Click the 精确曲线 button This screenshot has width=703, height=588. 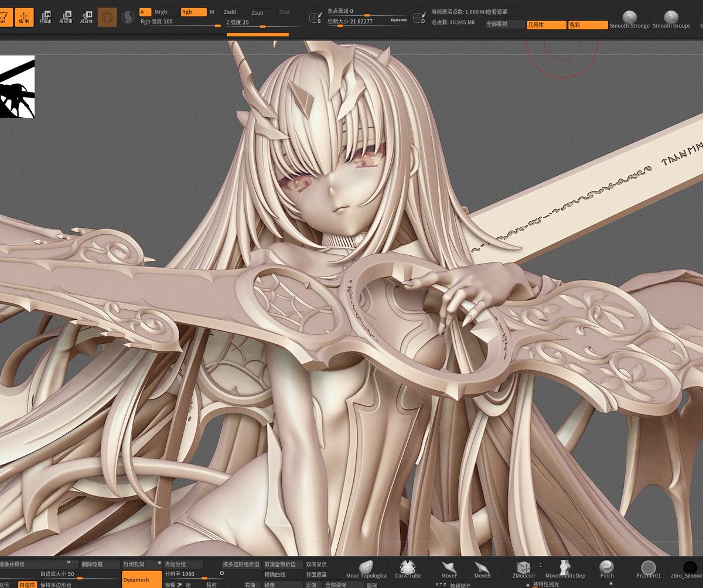(x=283, y=575)
